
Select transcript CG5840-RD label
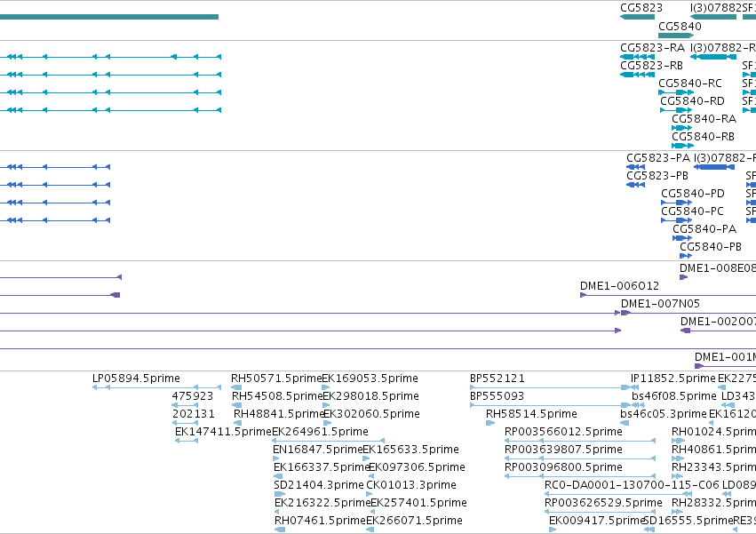(x=692, y=101)
